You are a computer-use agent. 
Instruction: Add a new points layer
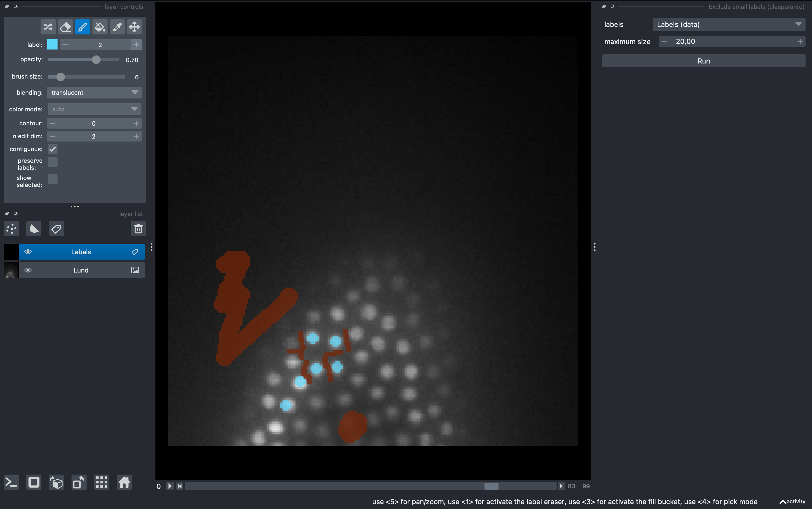click(x=12, y=229)
